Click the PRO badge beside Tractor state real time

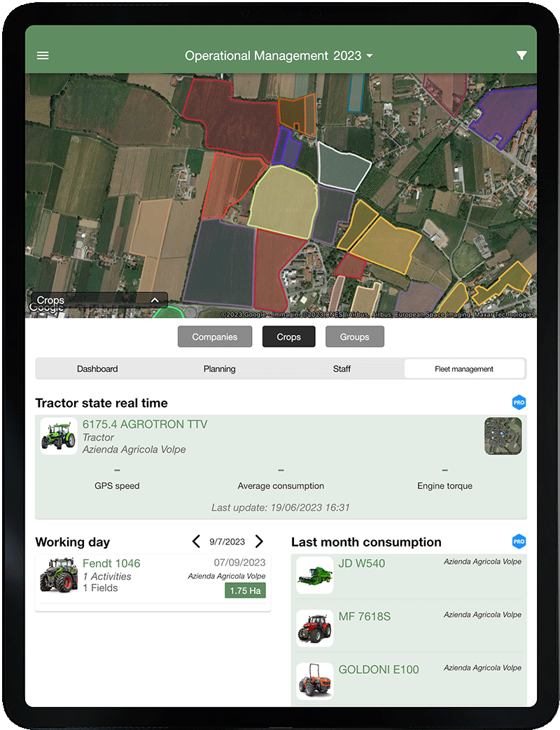(x=519, y=402)
